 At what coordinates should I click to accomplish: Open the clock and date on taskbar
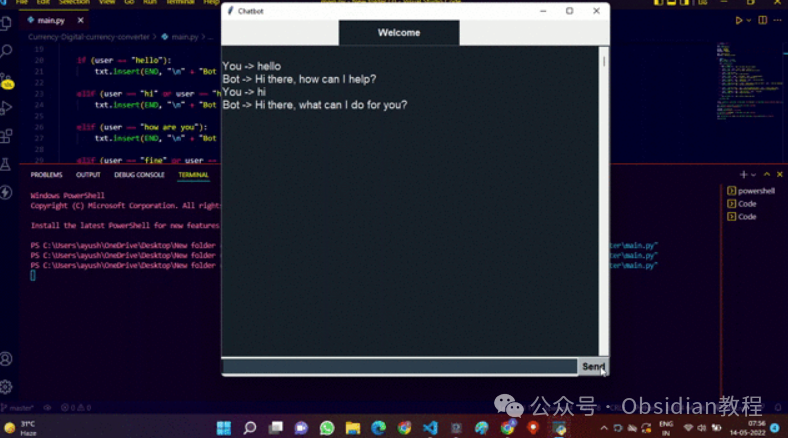coord(747,428)
